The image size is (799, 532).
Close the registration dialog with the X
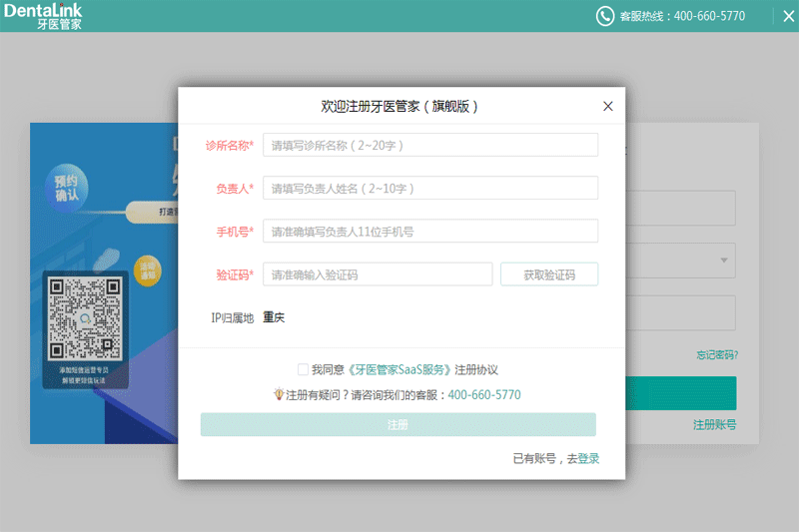pos(608,106)
